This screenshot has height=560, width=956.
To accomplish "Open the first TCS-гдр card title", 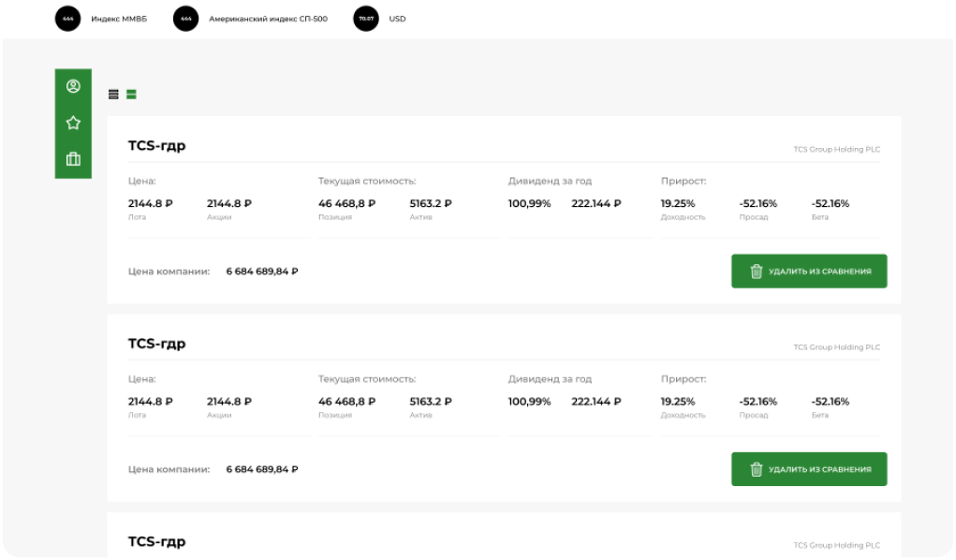I will 156,146.
